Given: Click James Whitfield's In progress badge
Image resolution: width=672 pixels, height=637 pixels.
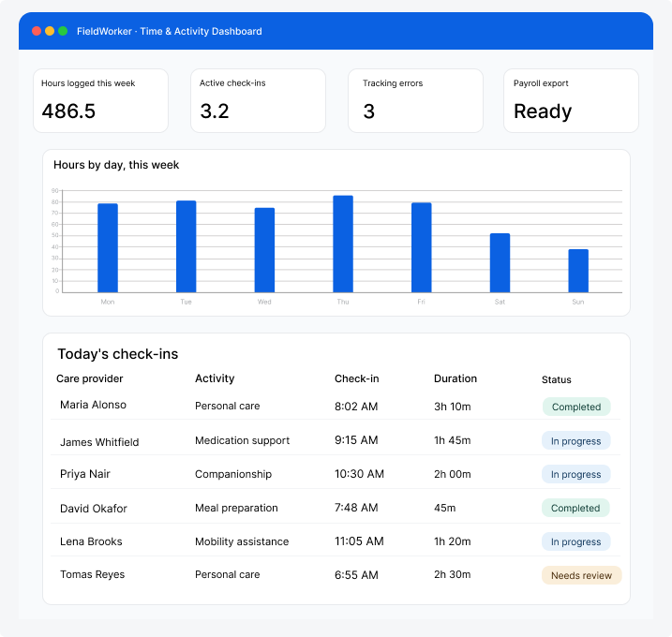Looking at the screenshot, I should pos(576,441).
